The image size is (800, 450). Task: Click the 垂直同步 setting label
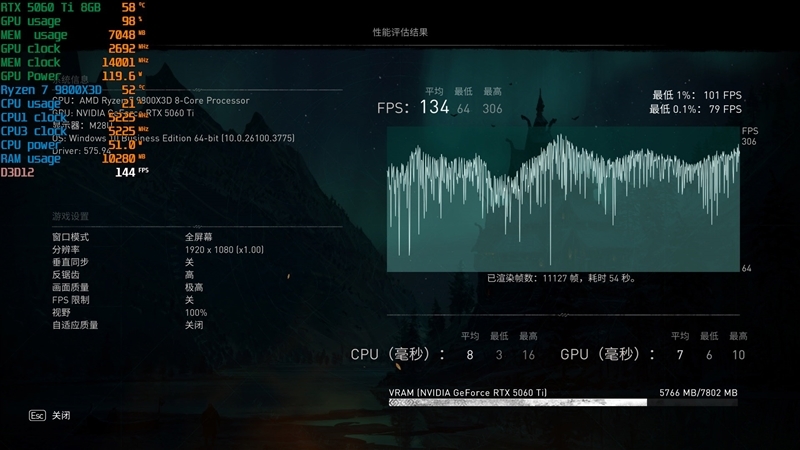pyautogui.click(x=70, y=262)
